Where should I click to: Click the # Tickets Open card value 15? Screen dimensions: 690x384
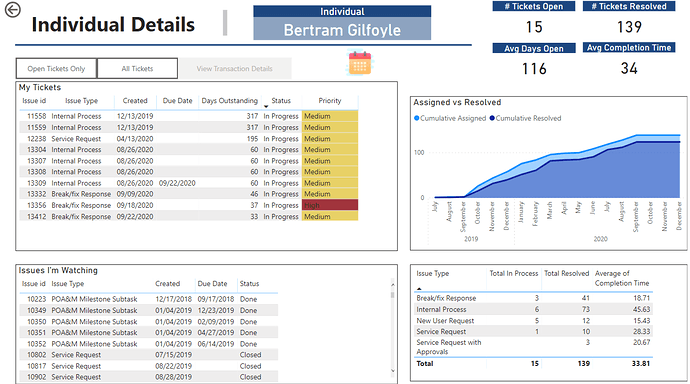[534, 27]
